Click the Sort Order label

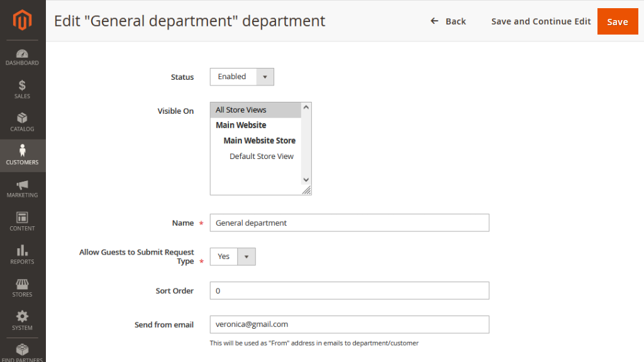(x=175, y=290)
